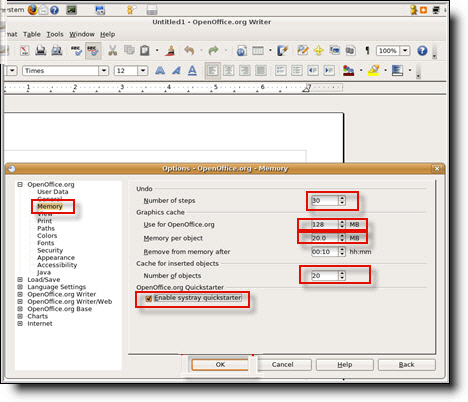Click the Export as PDF toolbar icon

[25, 51]
